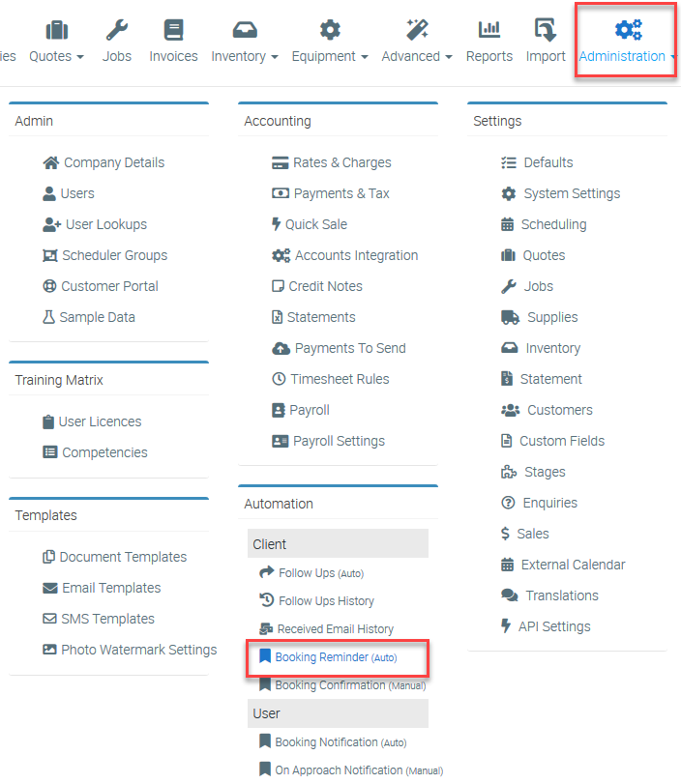681x784 pixels.
Task: Click the Company Details home icon
Action: pos(51,162)
